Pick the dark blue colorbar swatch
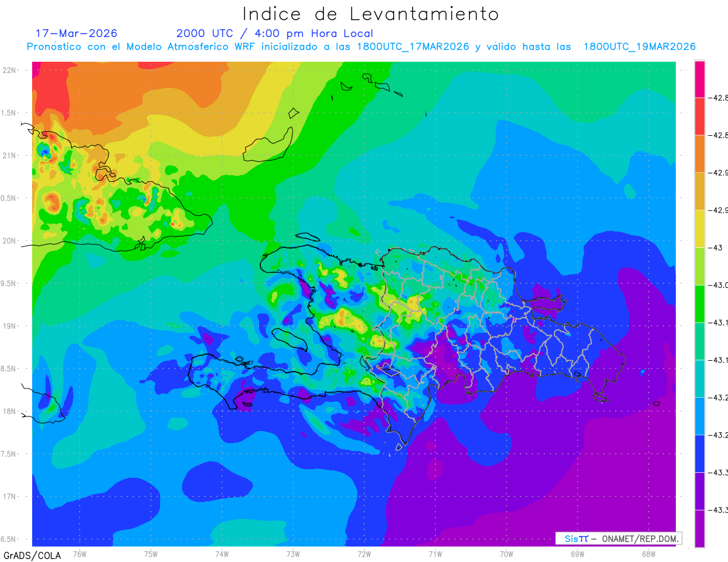Screen dimensions: 728x562 pyautogui.click(x=699, y=453)
